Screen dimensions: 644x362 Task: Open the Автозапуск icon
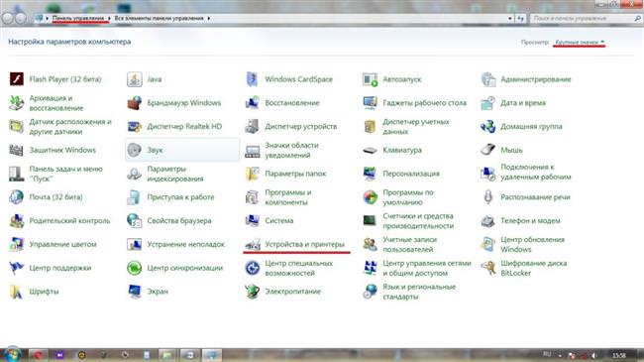pos(370,79)
